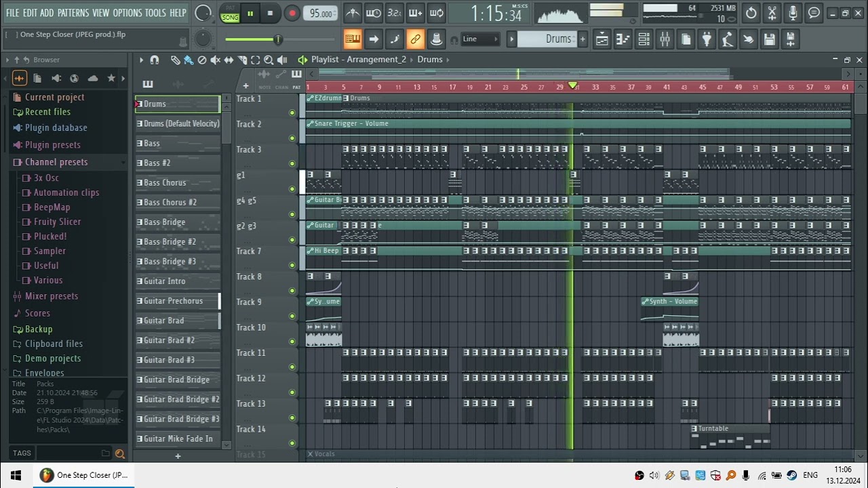868x488 pixels.
Task: Click the browser search magnifier icon
Action: [x=120, y=453]
